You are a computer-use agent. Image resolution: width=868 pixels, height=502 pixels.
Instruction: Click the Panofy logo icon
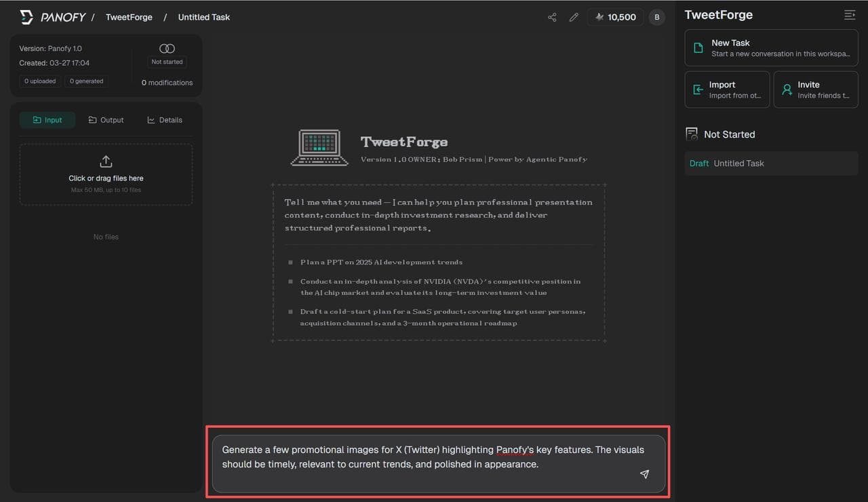pos(26,16)
